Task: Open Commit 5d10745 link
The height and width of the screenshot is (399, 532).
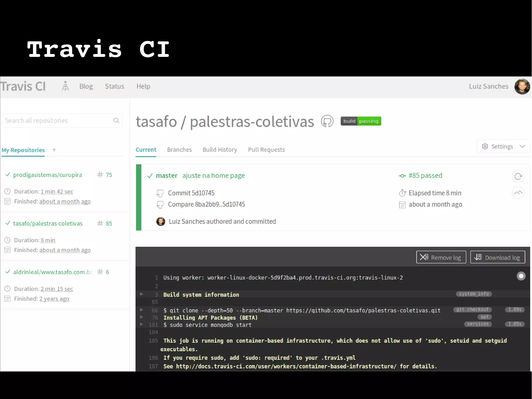Action: [x=191, y=193]
